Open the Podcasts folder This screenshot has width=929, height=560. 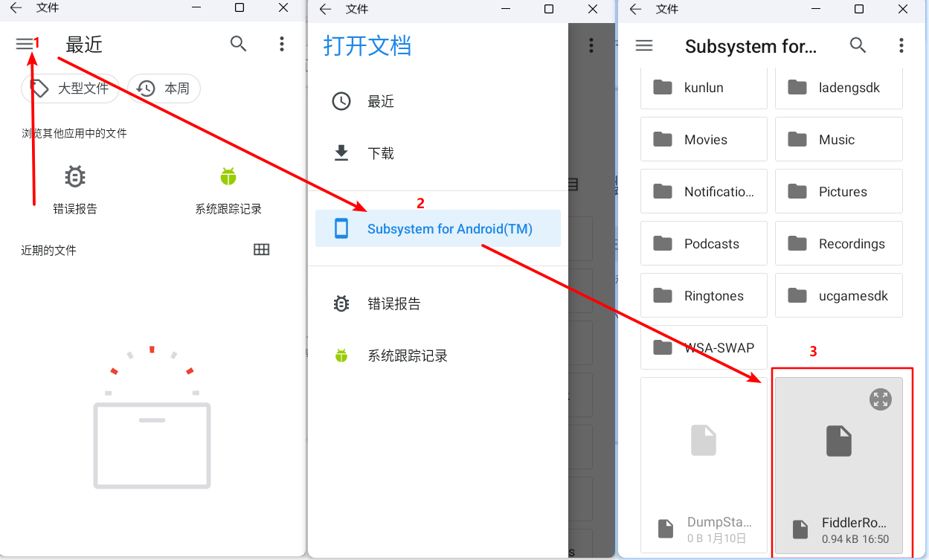704,243
